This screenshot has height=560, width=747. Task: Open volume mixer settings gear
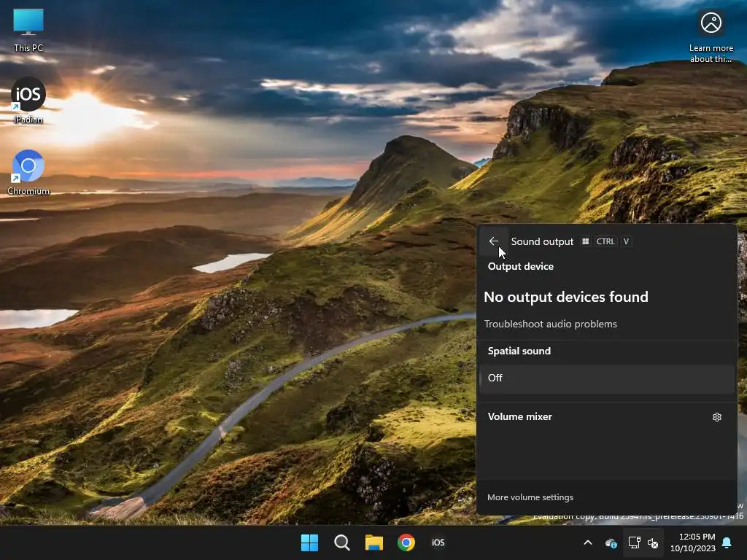[x=716, y=417]
